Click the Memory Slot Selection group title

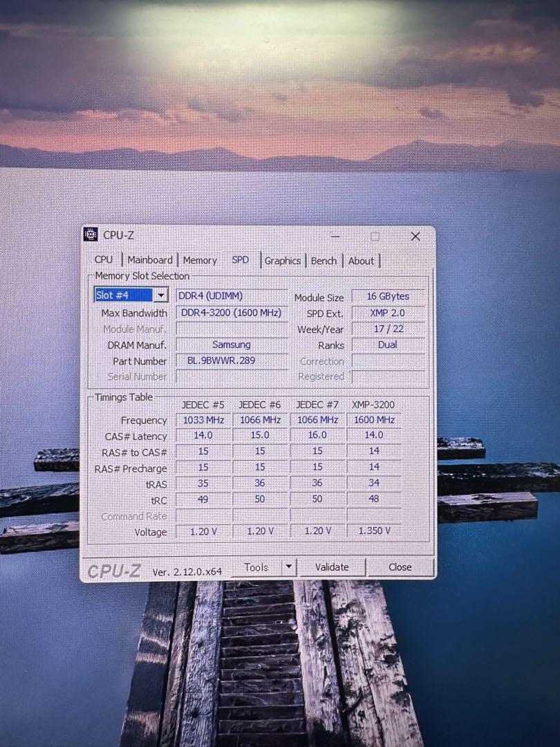[142, 276]
